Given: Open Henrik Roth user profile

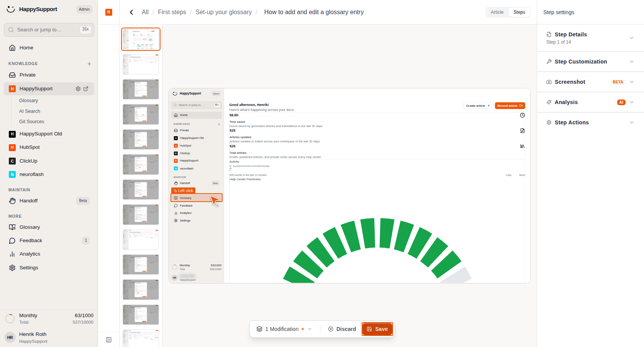Looking at the screenshot, I should point(49,337).
